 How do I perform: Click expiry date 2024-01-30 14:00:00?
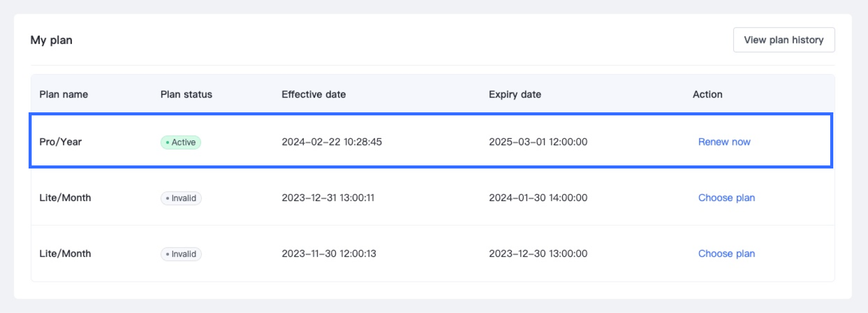click(538, 198)
